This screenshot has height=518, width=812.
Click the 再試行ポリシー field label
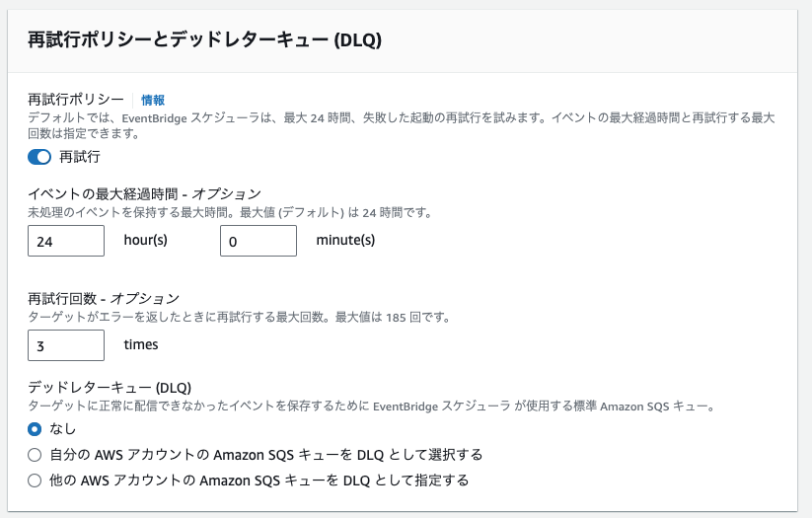[x=76, y=100]
